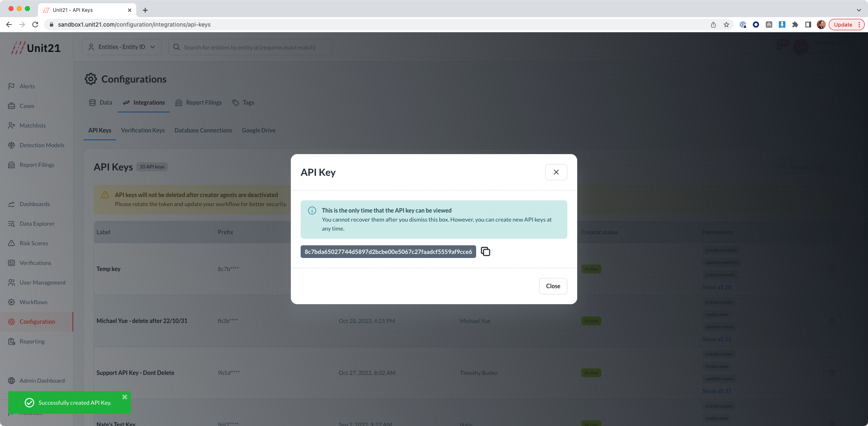The width and height of the screenshot is (868, 426).
Task: Click the Label column header
Action: tap(103, 232)
